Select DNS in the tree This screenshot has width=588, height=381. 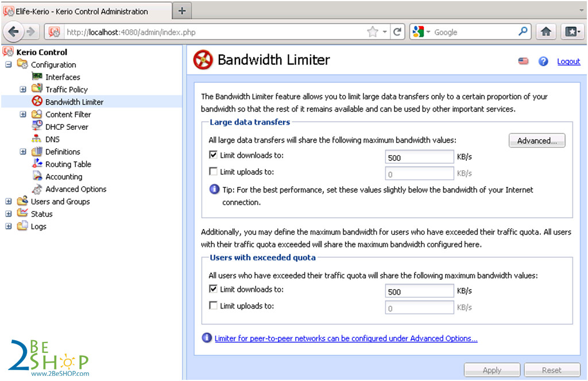(52, 139)
